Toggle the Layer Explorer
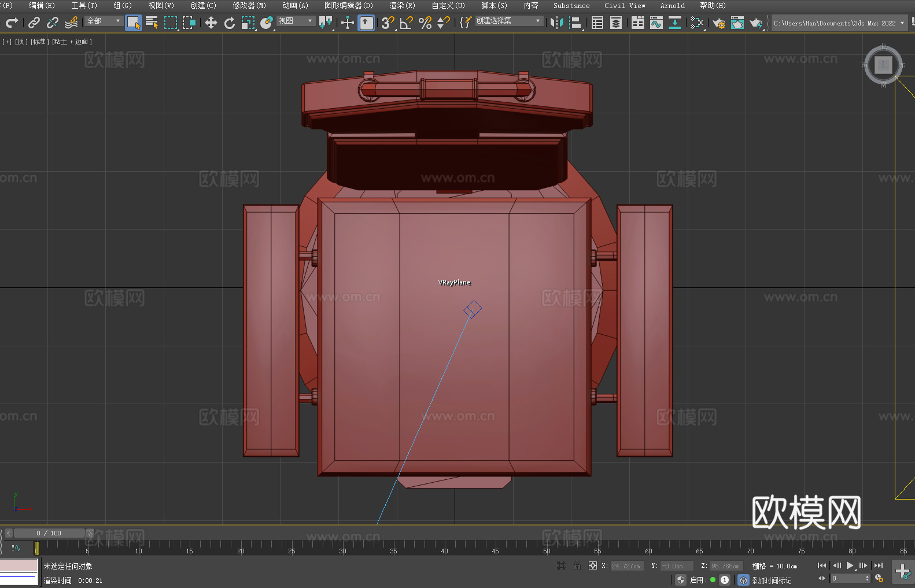The width and height of the screenshot is (915, 588). click(616, 23)
